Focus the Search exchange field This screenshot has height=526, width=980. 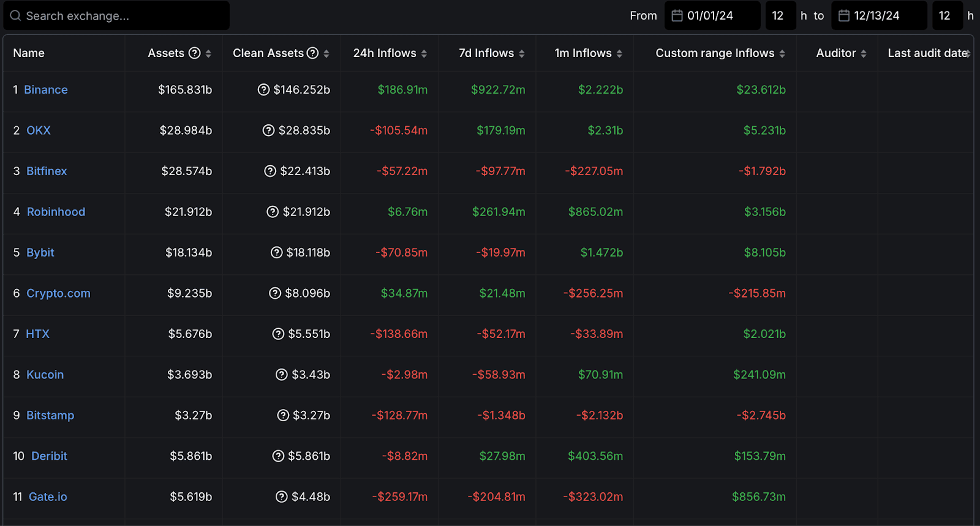pyautogui.click(x=123, y=16)
